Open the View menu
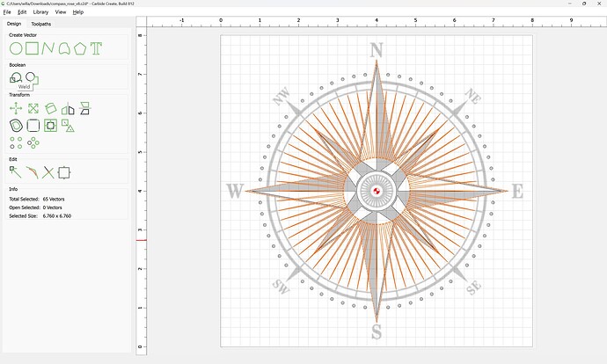 (x=60, y=12)
